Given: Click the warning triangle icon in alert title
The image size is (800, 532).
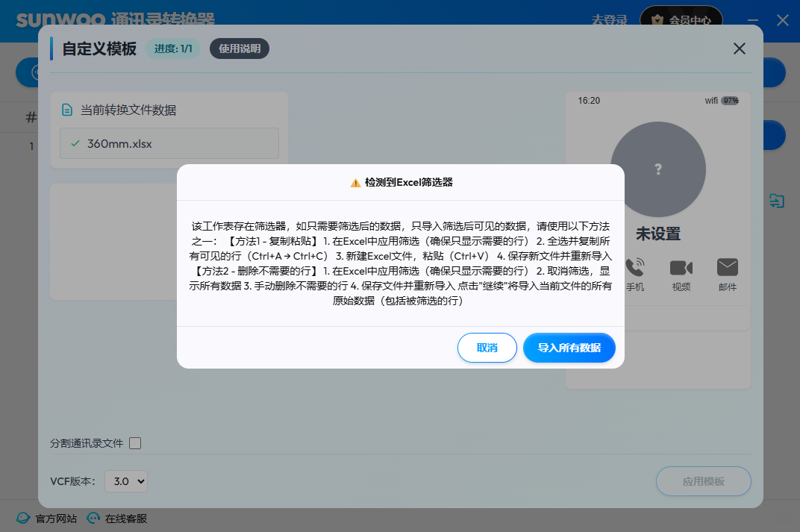Looking at the screenshot, I should (355, 182).
